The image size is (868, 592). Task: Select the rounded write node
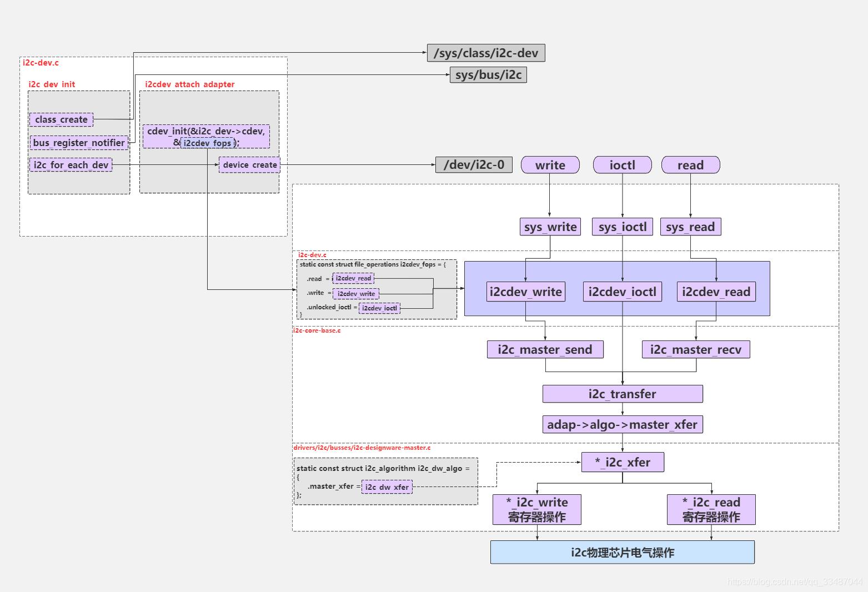pyautogui.click(x=550, y=165)
